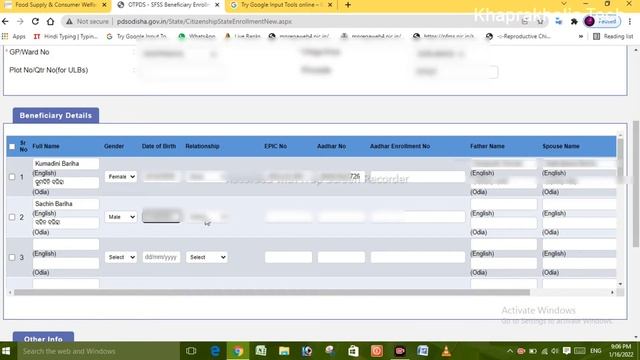Open the Live Ranks bookmark
This screenshot has width=640, height=360.
[243, 36]
